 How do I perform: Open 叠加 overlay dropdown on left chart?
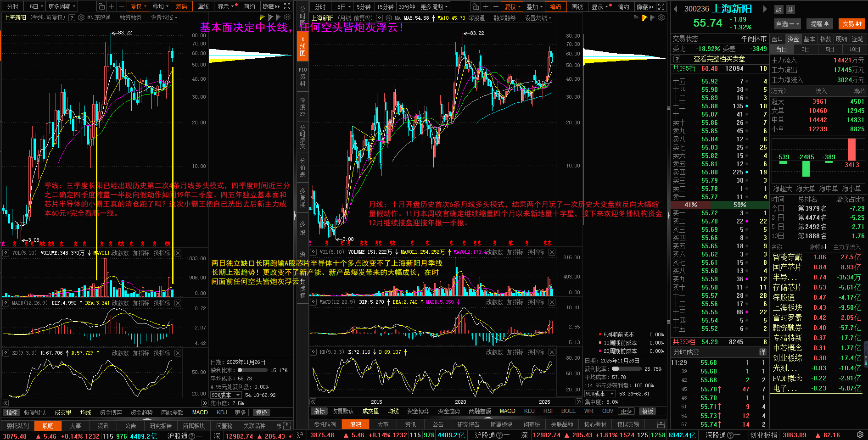pos(161,6)
